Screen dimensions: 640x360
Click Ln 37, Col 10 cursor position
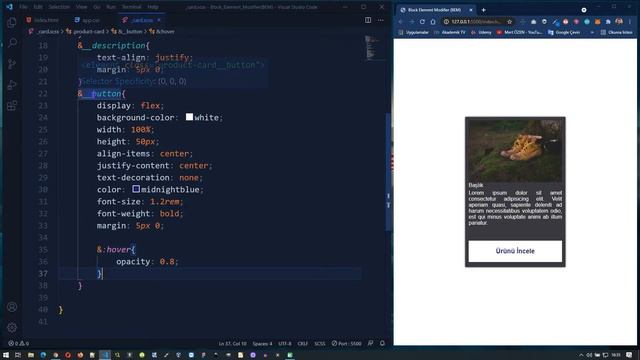[x=232, y=343]
